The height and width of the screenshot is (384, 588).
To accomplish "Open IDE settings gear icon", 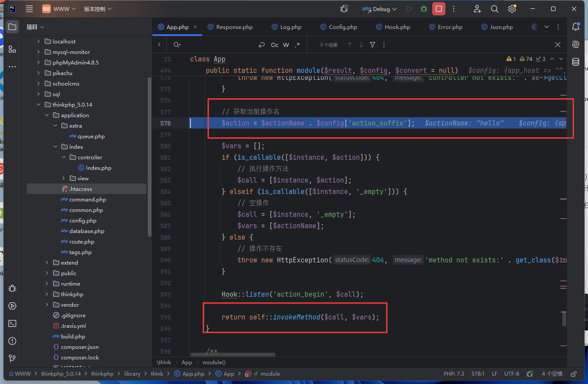I will point(512,9).
